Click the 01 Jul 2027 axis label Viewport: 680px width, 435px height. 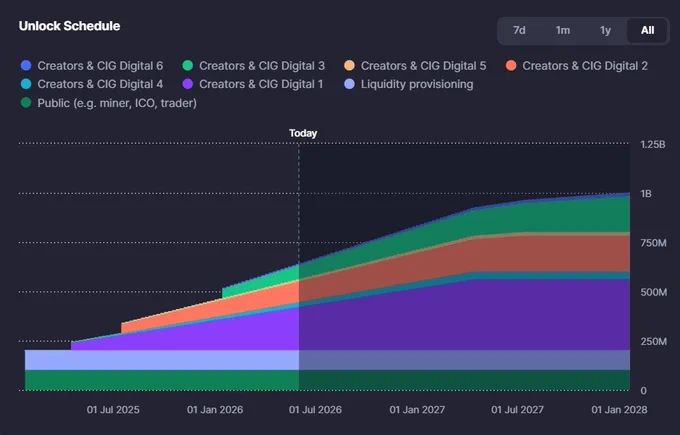(517, 410)
